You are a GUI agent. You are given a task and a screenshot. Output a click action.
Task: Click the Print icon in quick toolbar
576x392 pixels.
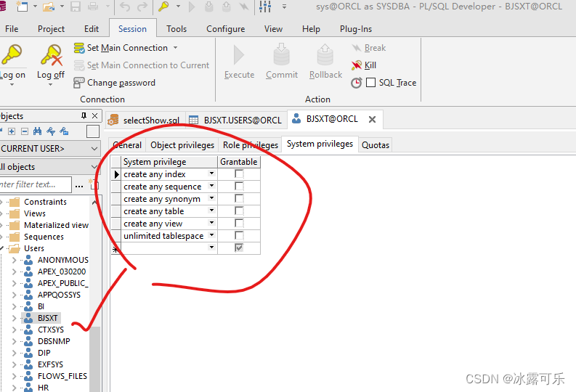[x=93, y=7]
